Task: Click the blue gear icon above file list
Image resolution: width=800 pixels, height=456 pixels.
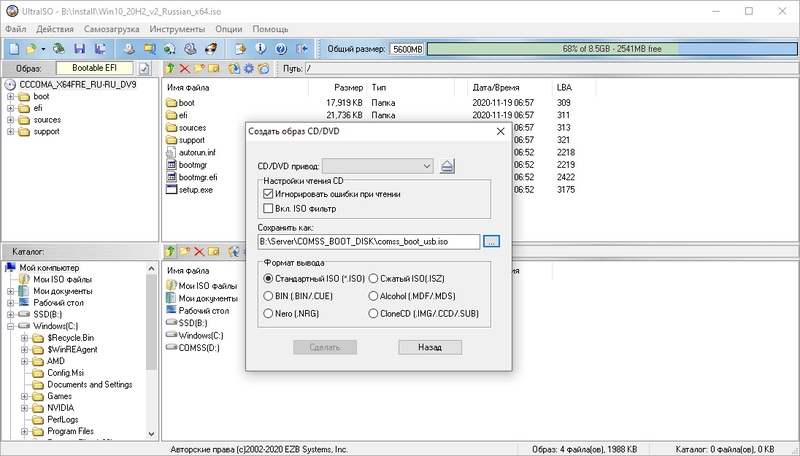Action: point(248,68)
